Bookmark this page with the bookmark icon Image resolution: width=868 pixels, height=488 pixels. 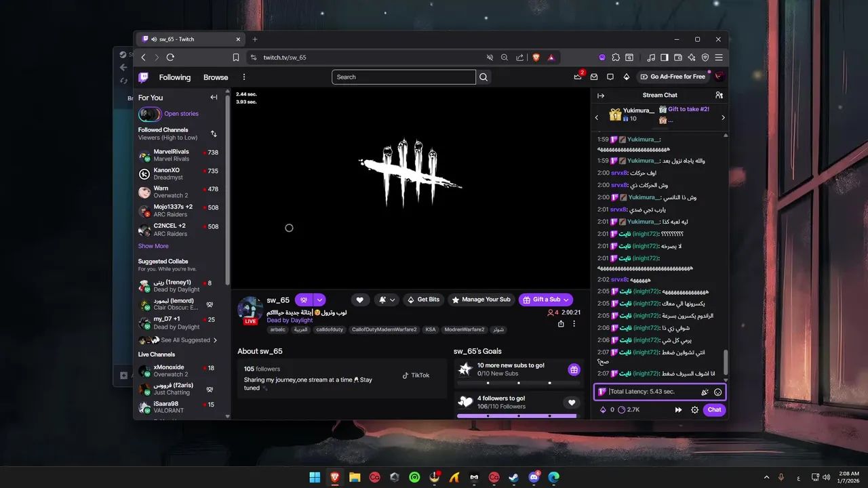[236, 58]
